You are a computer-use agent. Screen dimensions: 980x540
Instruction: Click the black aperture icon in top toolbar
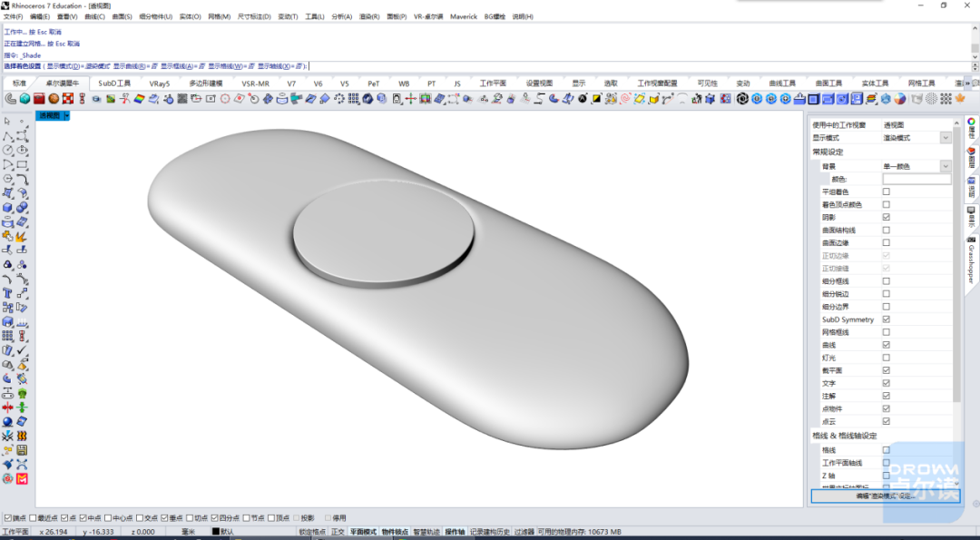coord(742,99)
